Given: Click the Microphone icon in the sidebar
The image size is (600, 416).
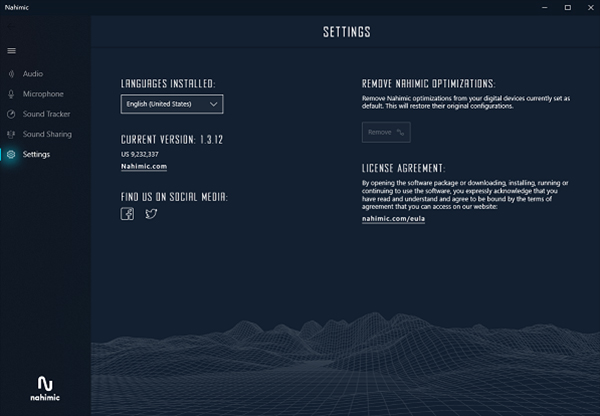Looking at the screenshot, I should [11, 94].
